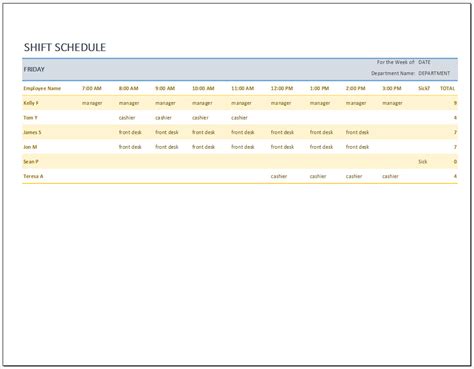
Task: Click employee name Kelly F
Action: coord(31,103)
